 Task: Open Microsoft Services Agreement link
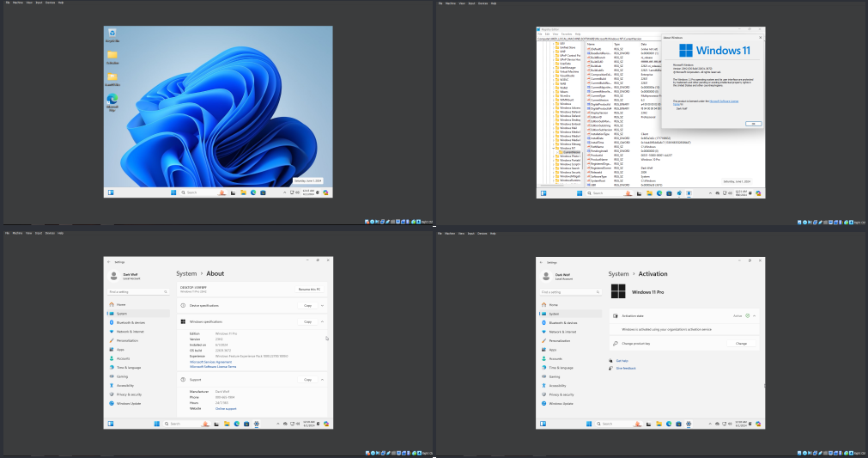pyautogui.click(x=210, y=362)
